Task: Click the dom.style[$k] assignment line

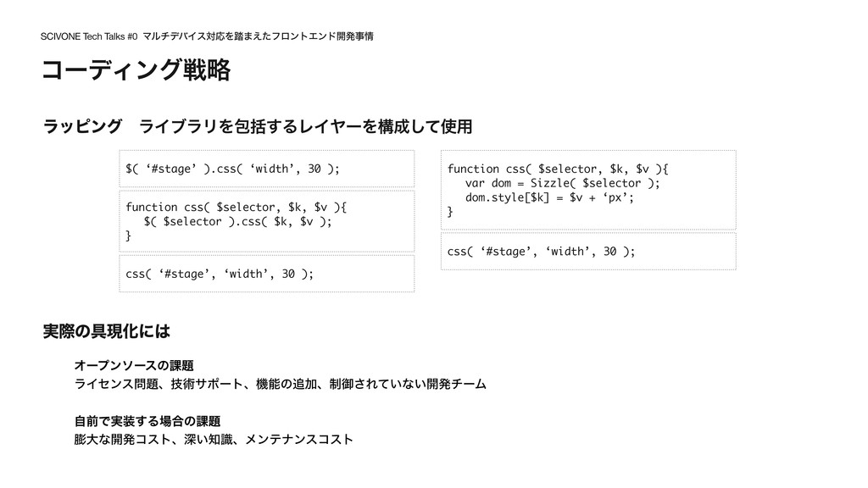Action: tap(549, 197)
